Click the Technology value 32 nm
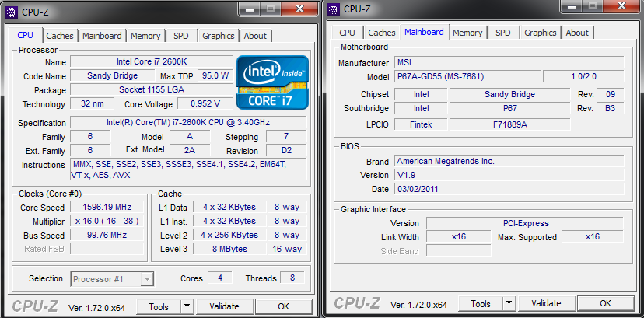 pyautogui.click(x=92, y=103)
